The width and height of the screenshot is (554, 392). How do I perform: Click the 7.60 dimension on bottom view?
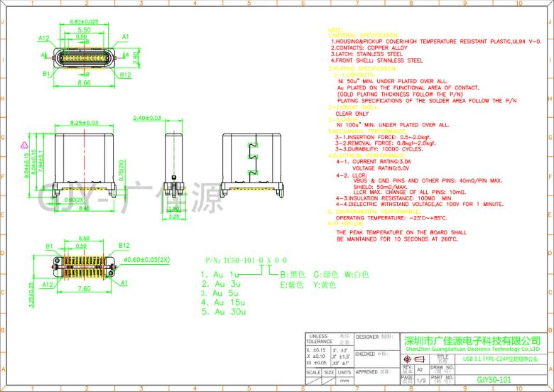click(84, 288)
